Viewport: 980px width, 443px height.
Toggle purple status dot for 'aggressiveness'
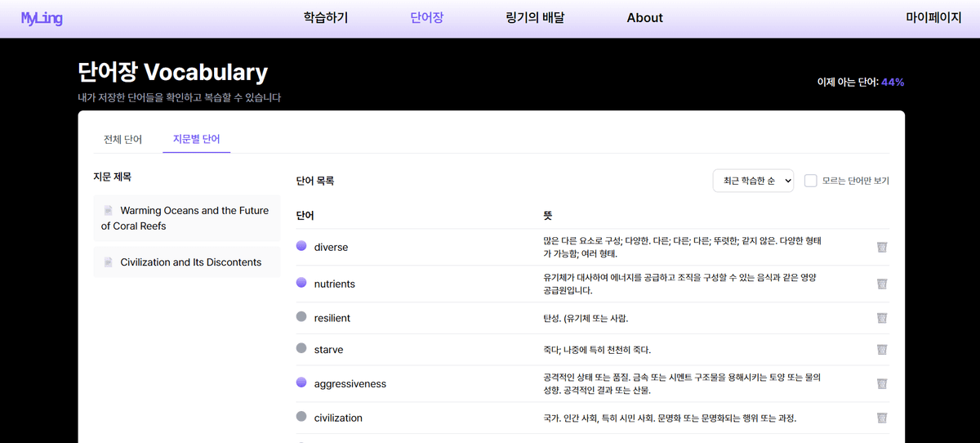(301, 383)
